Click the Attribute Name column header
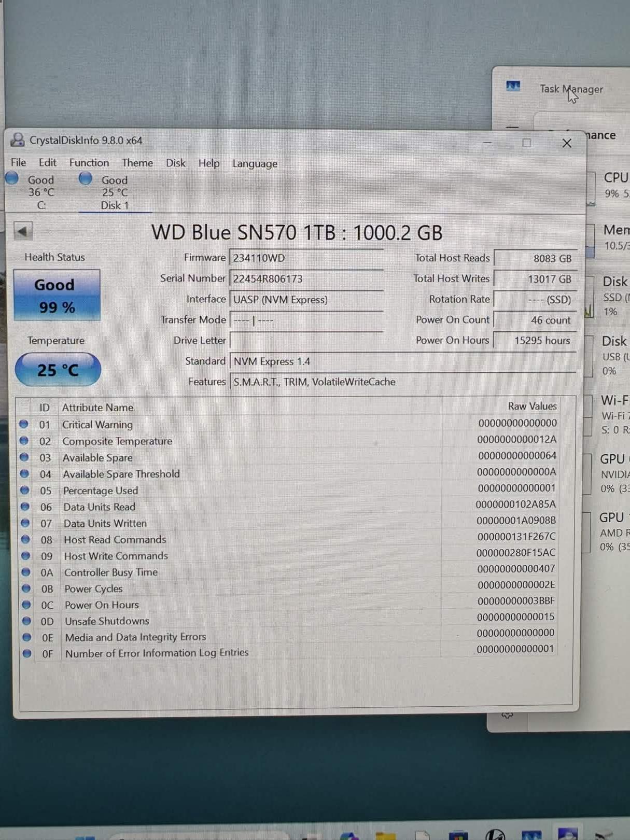 (x=97, y=408)
